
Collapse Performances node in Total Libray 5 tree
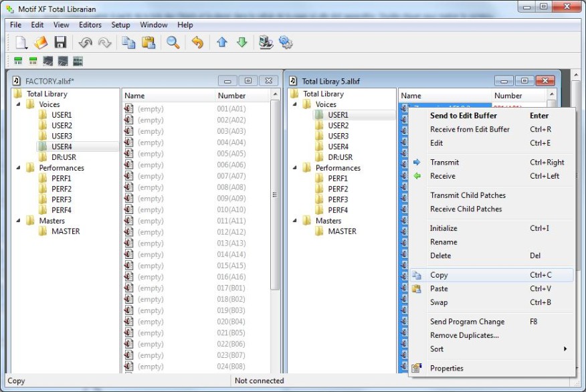[295, 168]
